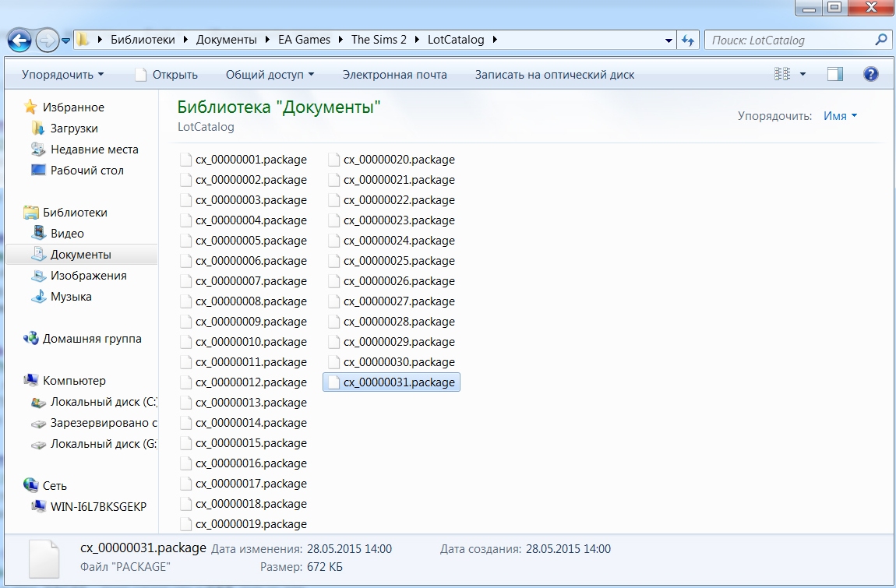896x588 pixels.
Task: Click the magnifier icon in search box
Action: click(881, 40)
